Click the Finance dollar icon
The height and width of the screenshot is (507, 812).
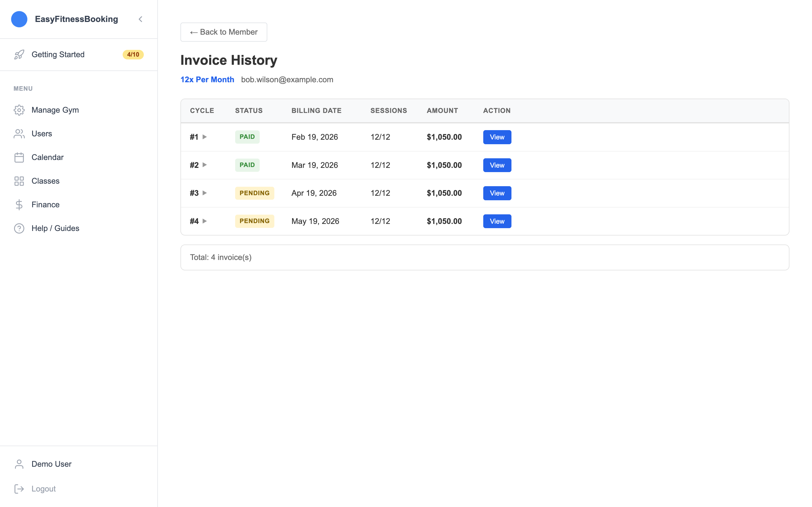pyautogui.click(x=19, y=204)
